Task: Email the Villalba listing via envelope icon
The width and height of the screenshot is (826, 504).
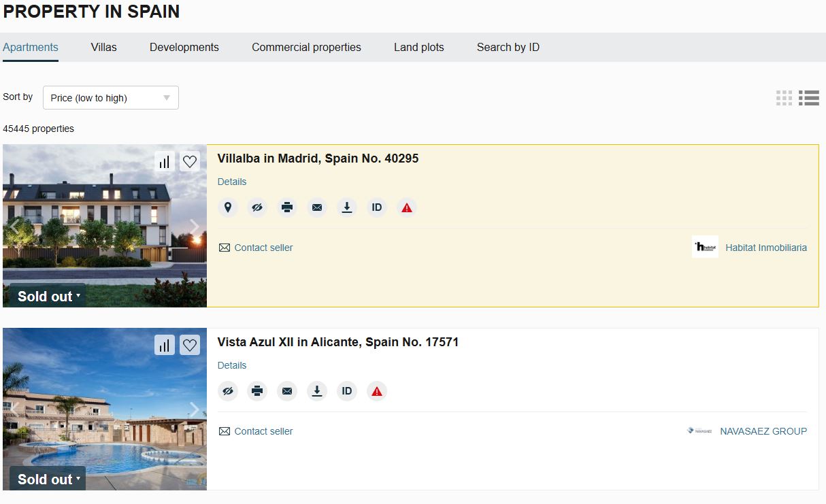Action: (x=317, y=207)
